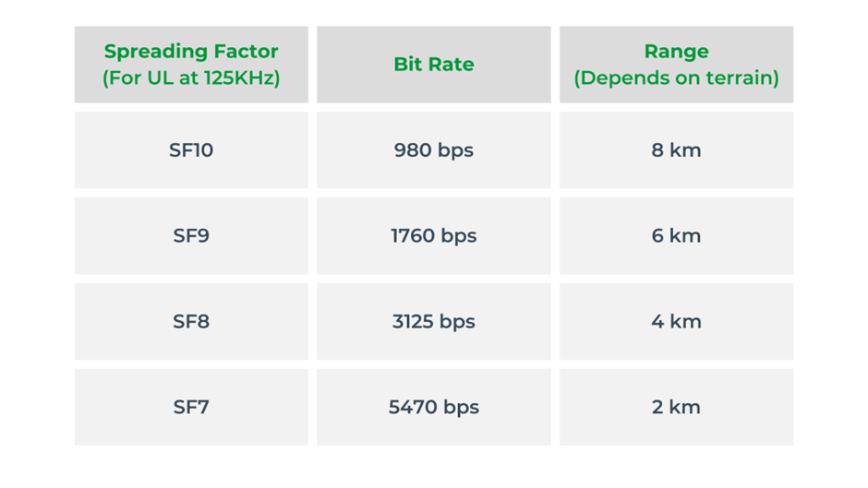The image size is (868, 488).
Task: Click the '(Depends on terrain)' subtitle
Action: pos(676,77)
